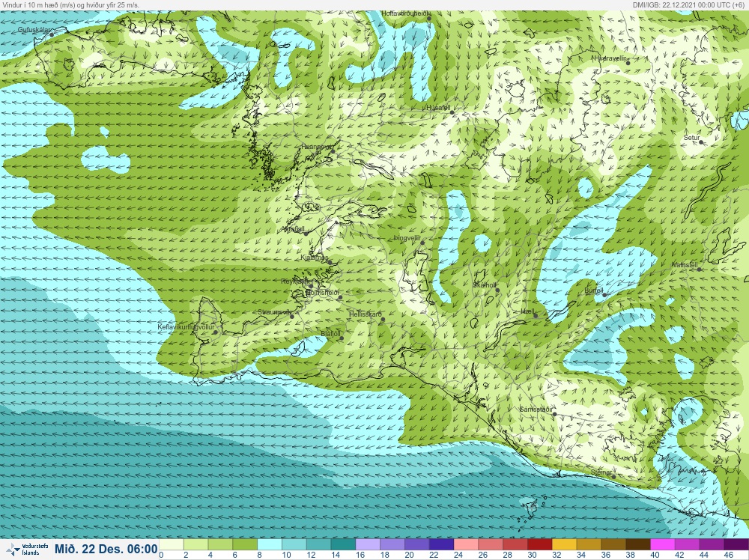The height and width of the screenshot is (560, 749).
Task: Click the Hvanneyri station marker dot
Action: [333, 151]
